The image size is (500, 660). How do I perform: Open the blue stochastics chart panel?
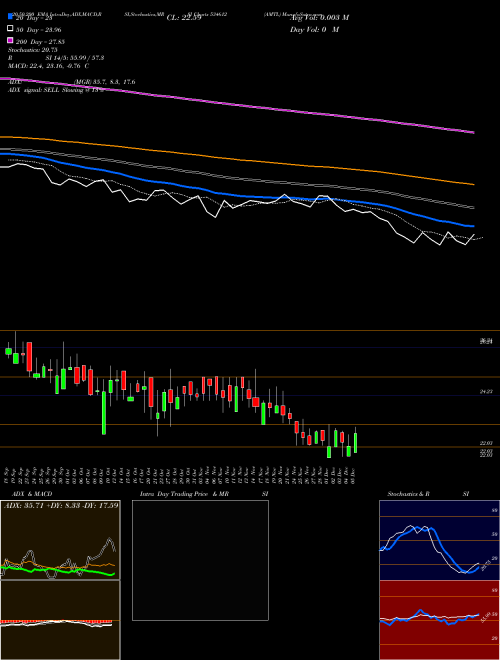click(x=439, y=540)
